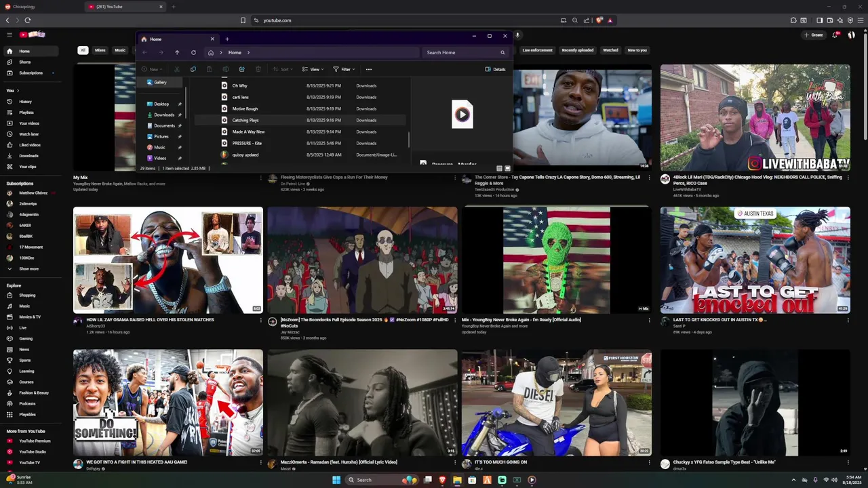
Task: Select Gallery in File Explorer sidebar
Action: click(160, 82)
